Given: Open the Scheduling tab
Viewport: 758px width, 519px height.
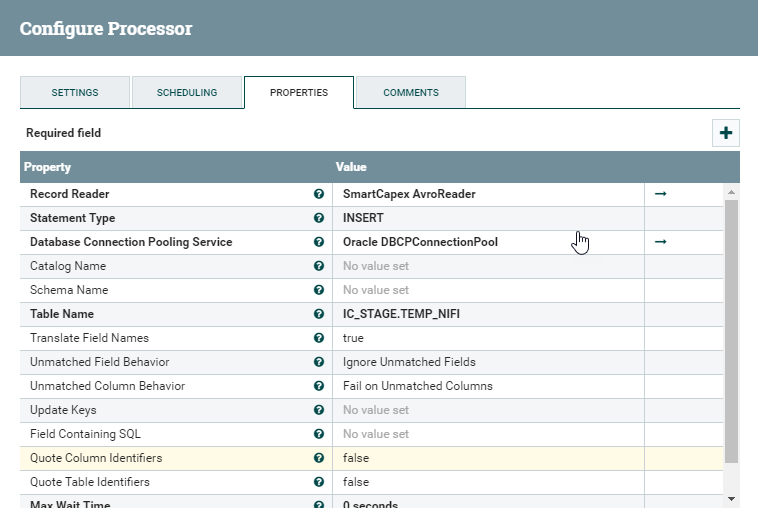Looking at the screenshot, I should coord(187,93).
